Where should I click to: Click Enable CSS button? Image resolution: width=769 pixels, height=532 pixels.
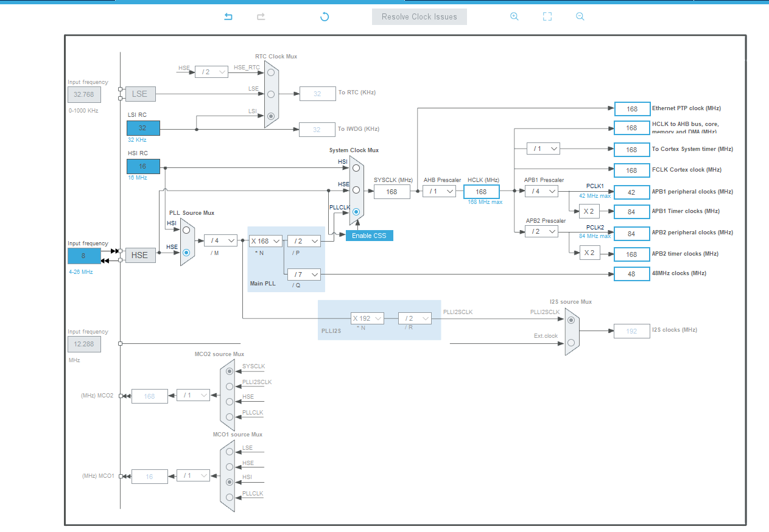point(370,236)
